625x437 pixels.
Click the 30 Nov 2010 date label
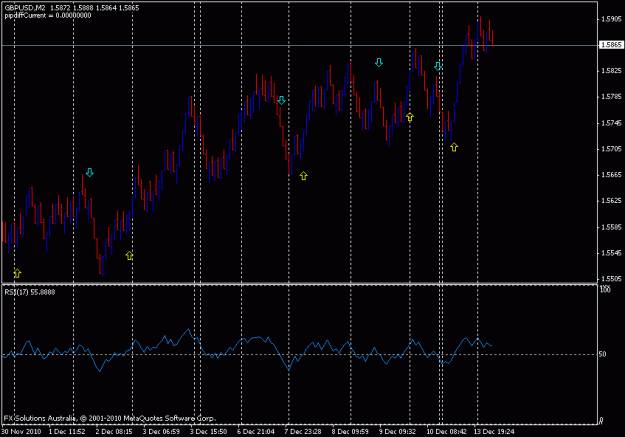click(x=22, y=431)
